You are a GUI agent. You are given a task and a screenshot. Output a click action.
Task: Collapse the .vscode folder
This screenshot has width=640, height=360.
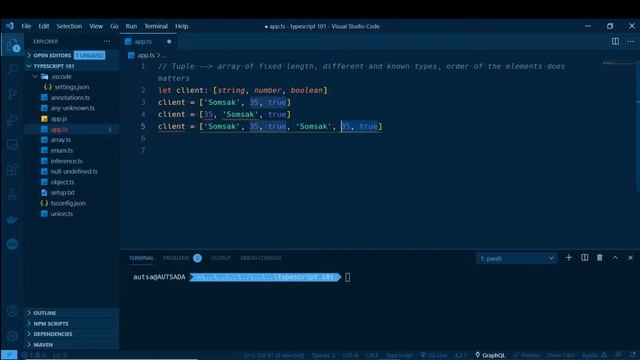(72, 76)
